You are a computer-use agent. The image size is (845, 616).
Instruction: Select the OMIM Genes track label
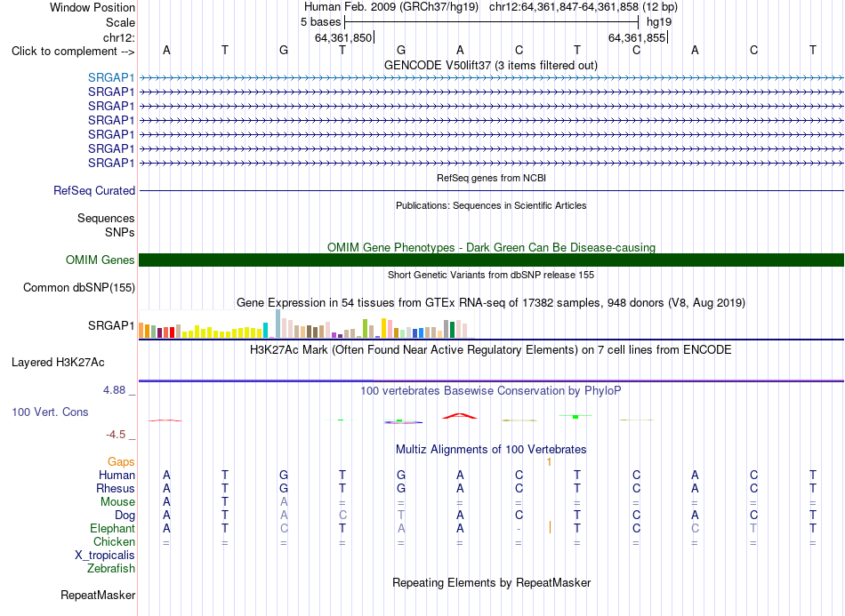click(100, 260)
